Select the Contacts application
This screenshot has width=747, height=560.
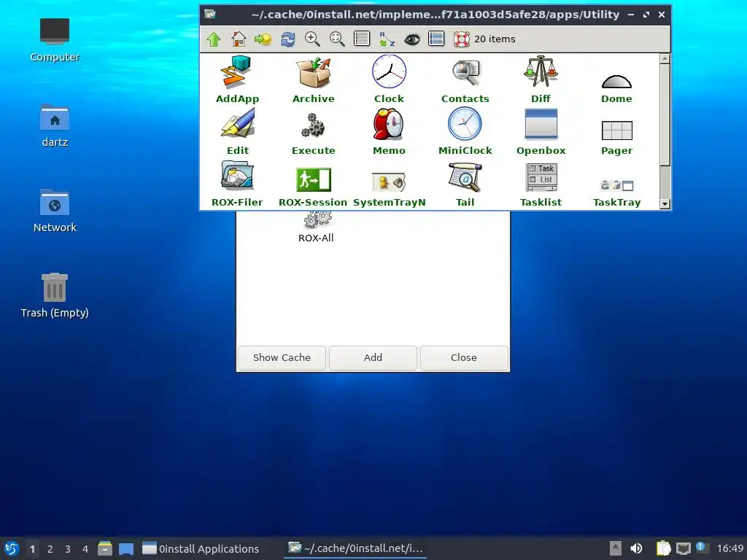pyautogui.click(x=465, y=79)
